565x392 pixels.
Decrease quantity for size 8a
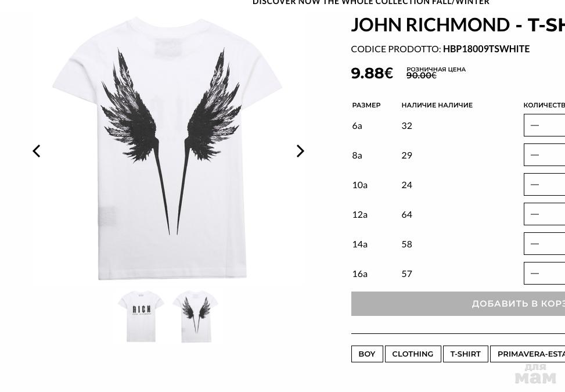[x=535, y=155]
